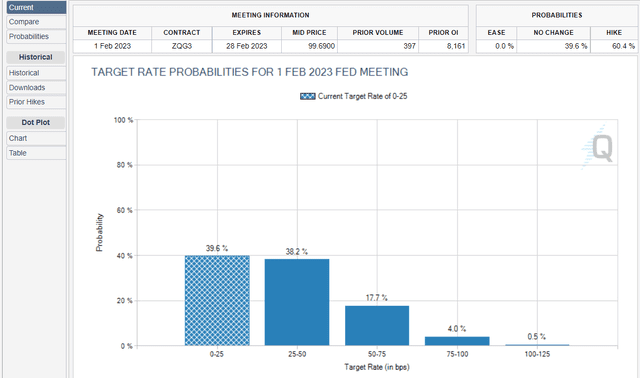Screen dimensions: 640x378
Task: Click the hatched legend swatch for current target rate
Action: [x=307, y=96]
